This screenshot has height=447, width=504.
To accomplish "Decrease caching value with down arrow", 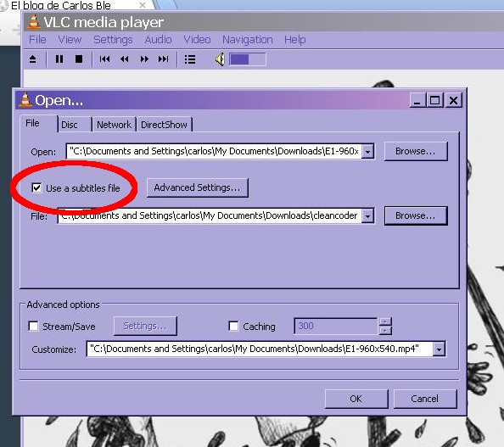I will tap(385, 330).
